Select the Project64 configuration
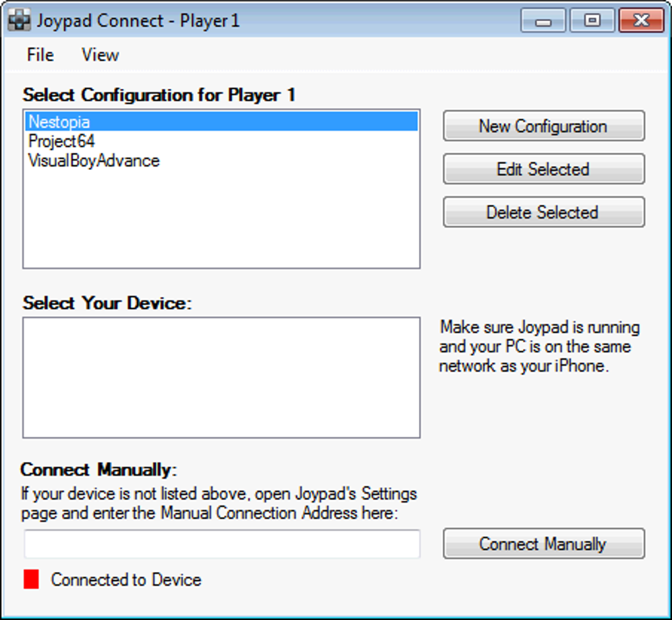The image size is (672, 620). tap(221, 141)
